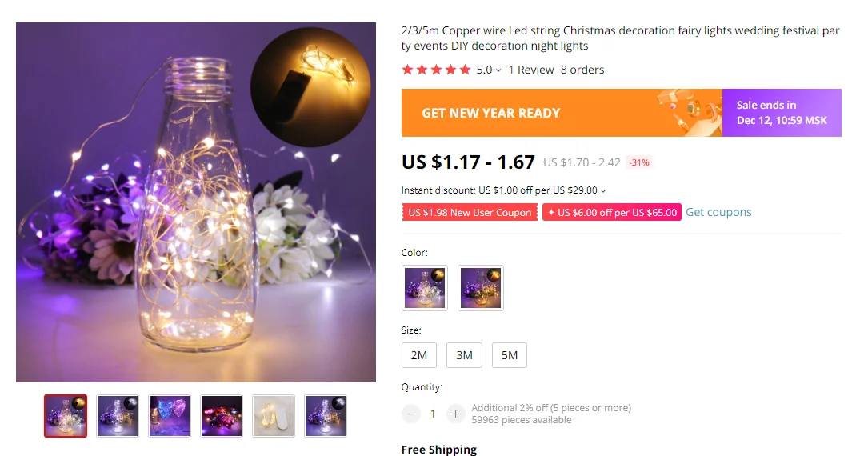Expand the 5.0 rating breakdown chevron
868x456 pixels.
click(x=498, y=70)
